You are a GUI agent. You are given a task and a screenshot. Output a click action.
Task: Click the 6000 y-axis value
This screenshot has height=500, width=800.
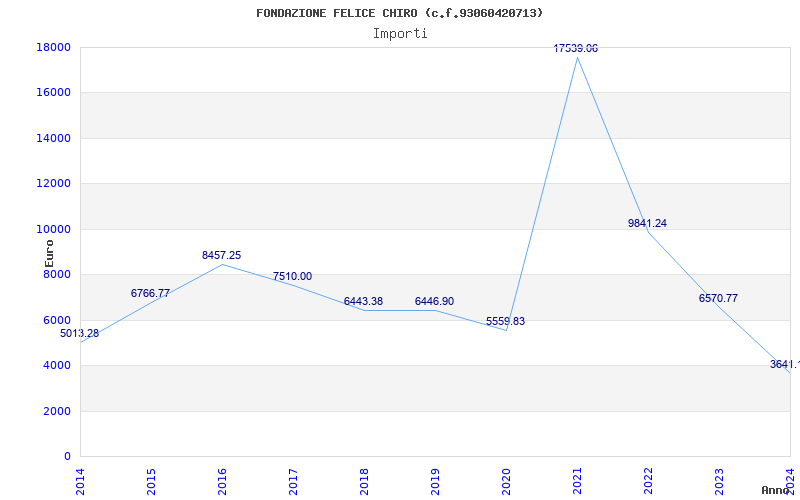57,320
